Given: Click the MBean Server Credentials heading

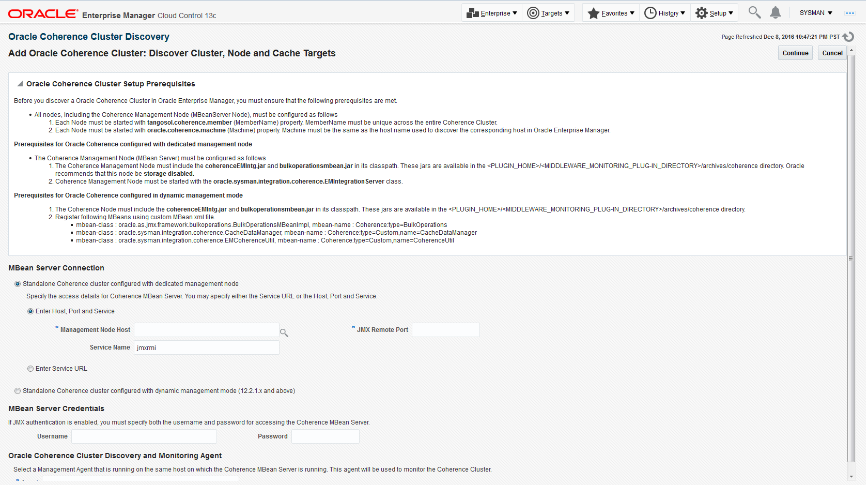Looking at the screenshot, I should 56,408.
